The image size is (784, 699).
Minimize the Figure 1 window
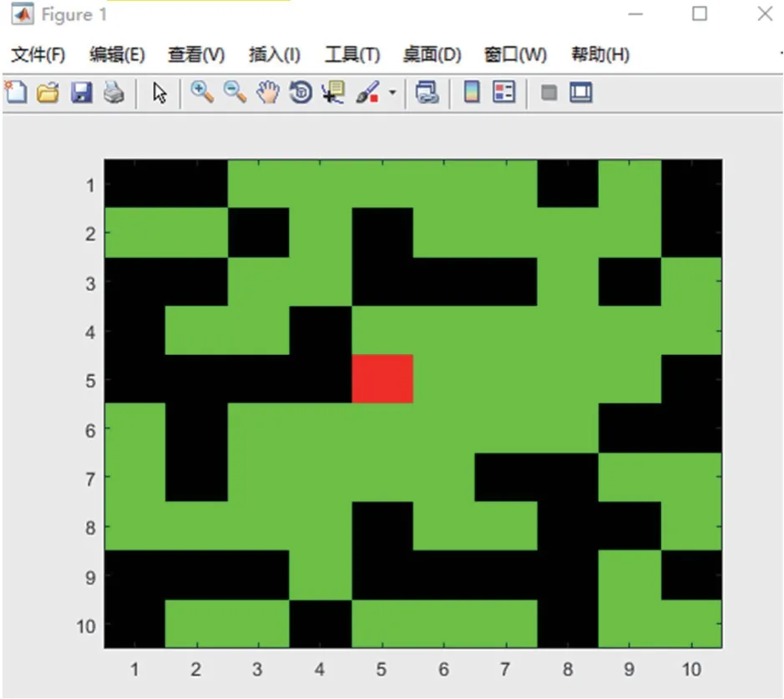[x=635, y=14]
